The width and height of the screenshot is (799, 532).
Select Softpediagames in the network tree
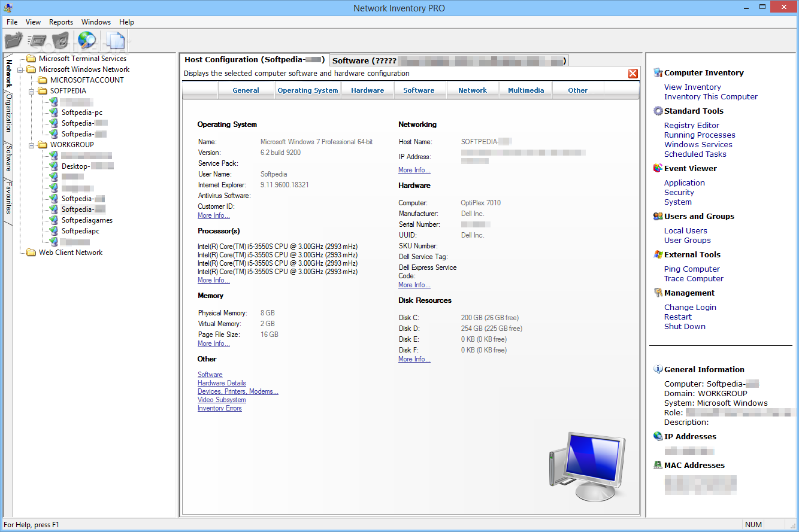click(87, 220)
